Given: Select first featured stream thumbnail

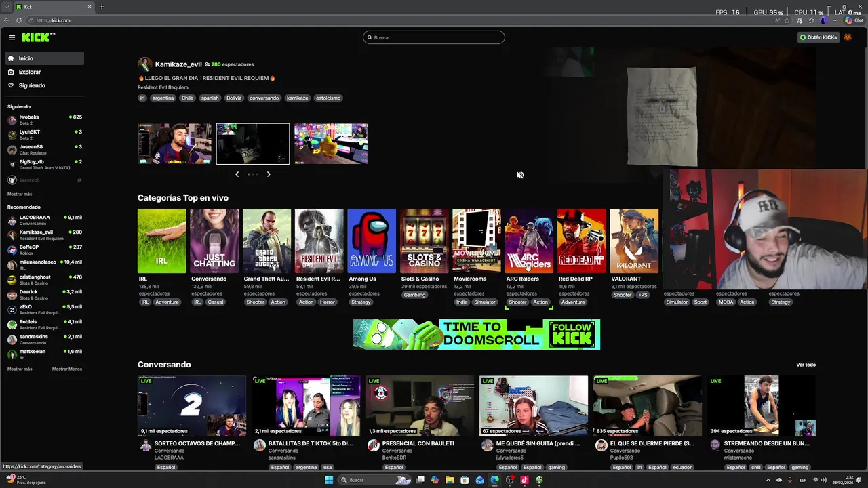Looking at the screenshot, I should 175,144.
